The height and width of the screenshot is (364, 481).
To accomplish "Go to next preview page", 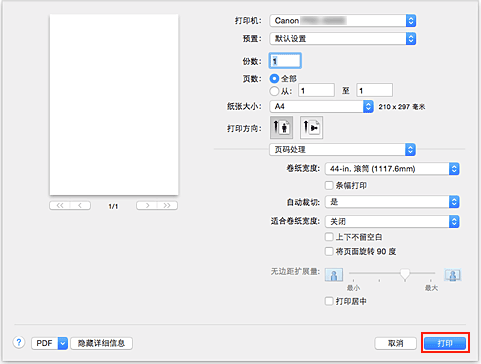I will 147,205.
